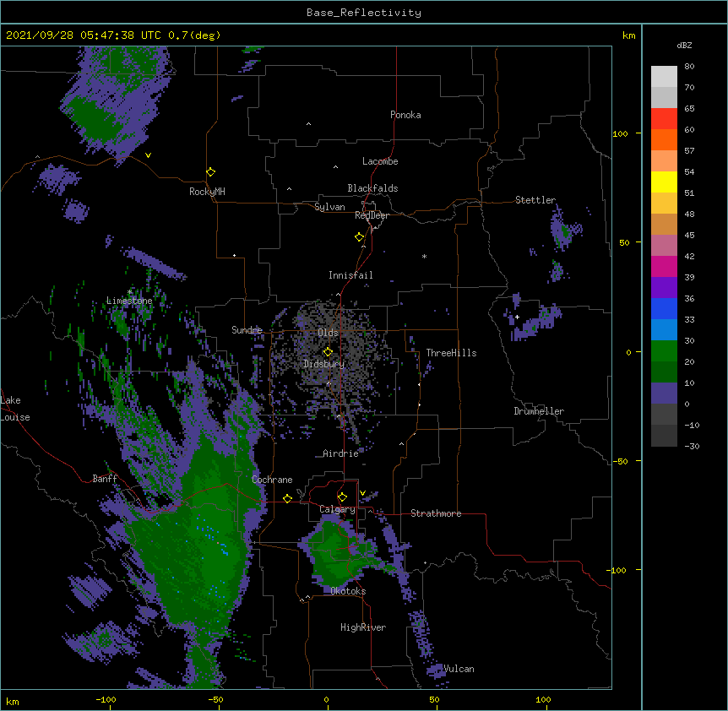Screen dimensions: 728x711
Task: Select the -30 value on the dBZ legend
Action: (692, 446)
